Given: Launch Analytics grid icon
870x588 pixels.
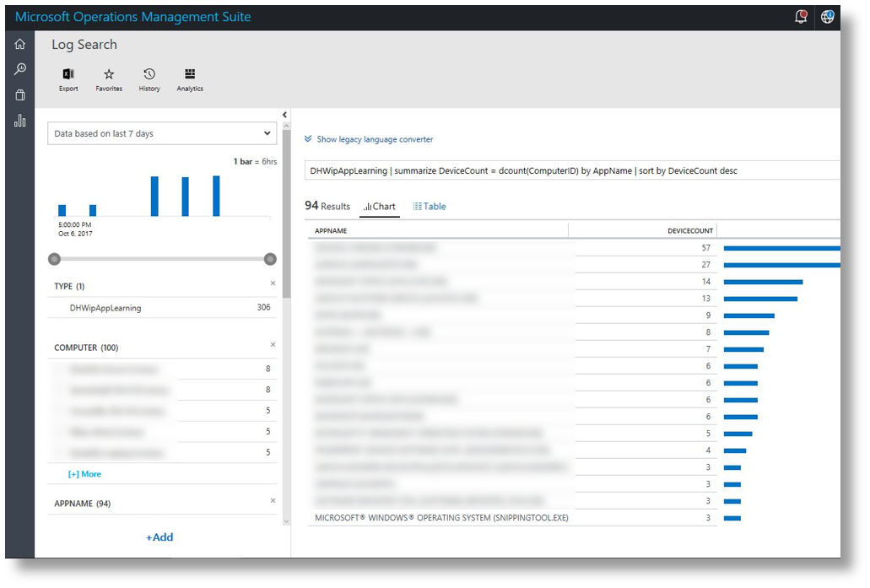Looking at the screenshot, I should (190, 75).
